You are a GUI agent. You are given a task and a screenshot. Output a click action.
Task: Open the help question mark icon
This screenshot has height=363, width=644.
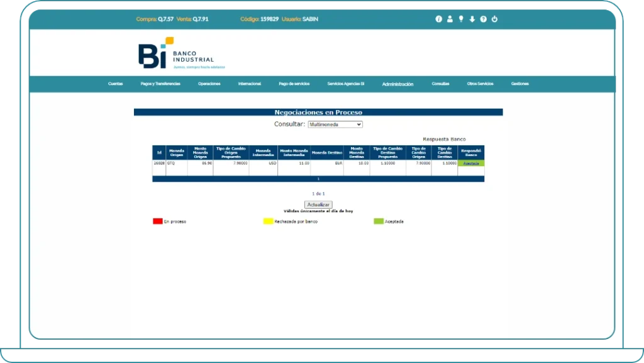pos(483,19)
